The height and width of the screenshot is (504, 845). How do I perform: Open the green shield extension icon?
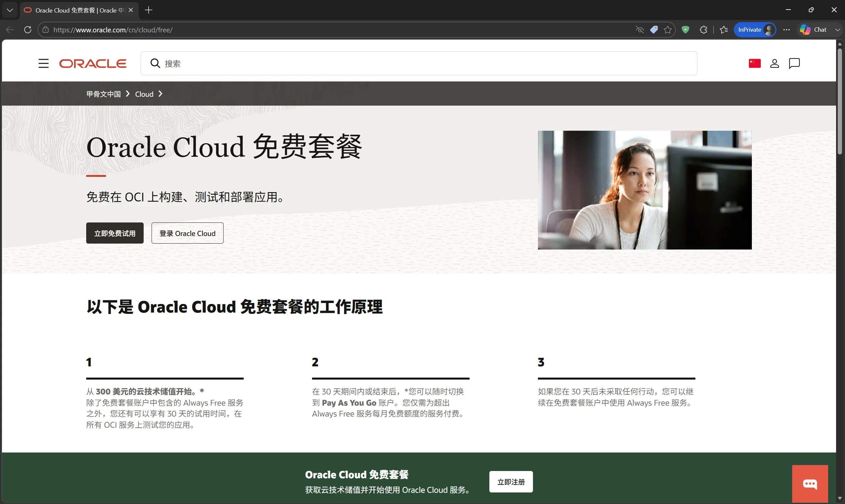(686, 30)
